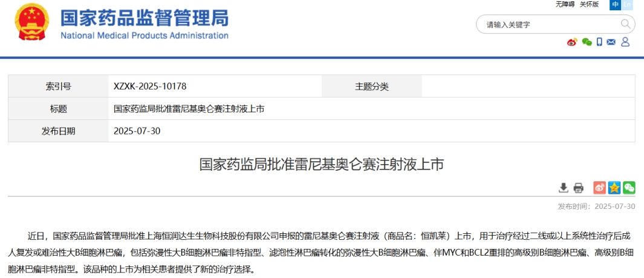Open the header Weibo icon
This screenshot has width=644, height=278.
572,42
